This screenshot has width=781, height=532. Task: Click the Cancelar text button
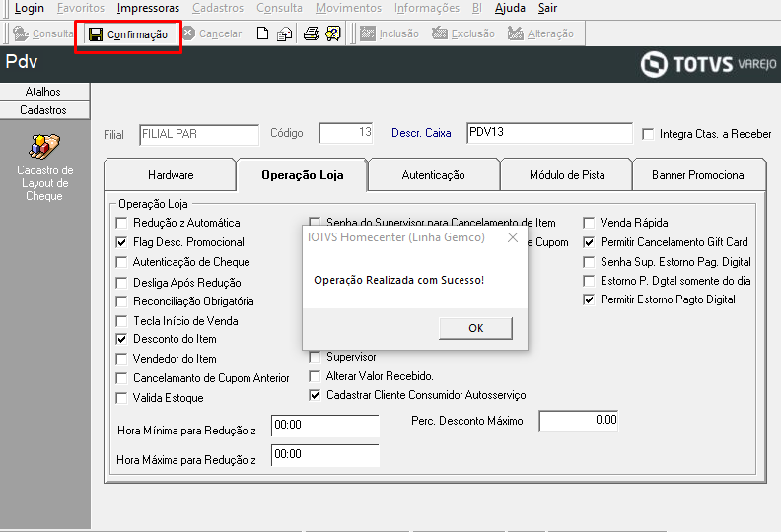[220, 33]
